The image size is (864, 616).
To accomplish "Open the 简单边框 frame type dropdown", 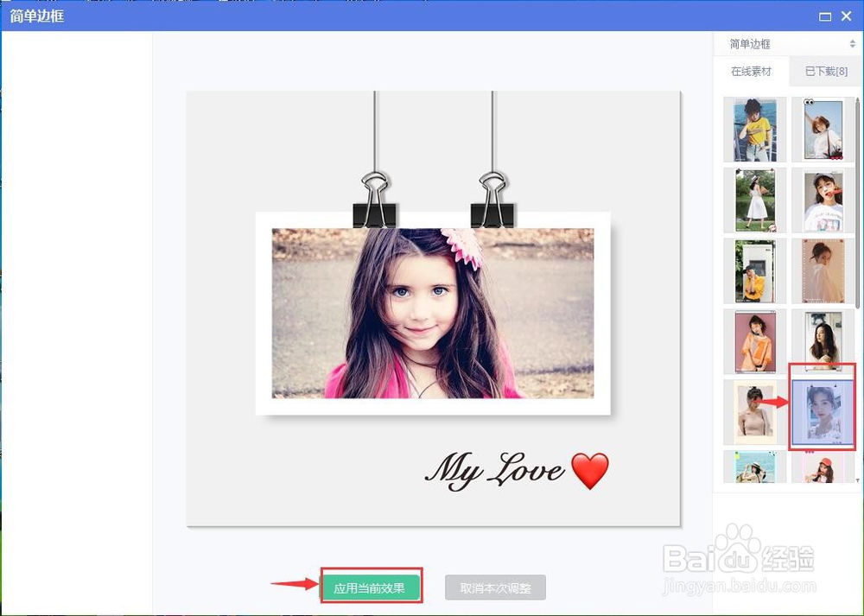I will pos(788,44).
